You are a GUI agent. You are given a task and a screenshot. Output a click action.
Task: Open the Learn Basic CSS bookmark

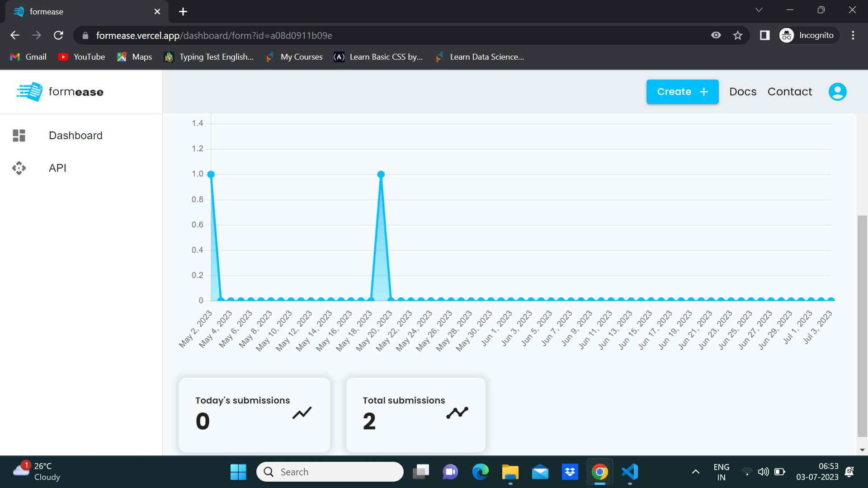pyautogui.click(x=378, y=57)
